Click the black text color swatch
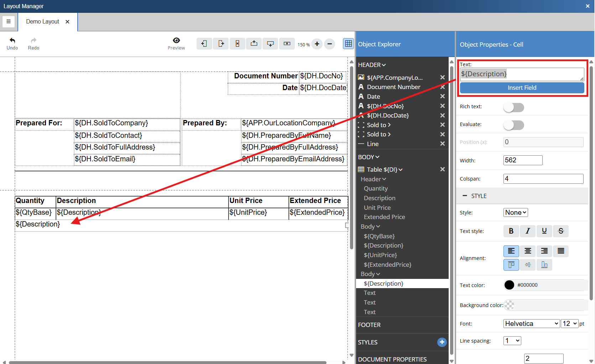Viewport: 595px width, 364px height. (509, 285)
